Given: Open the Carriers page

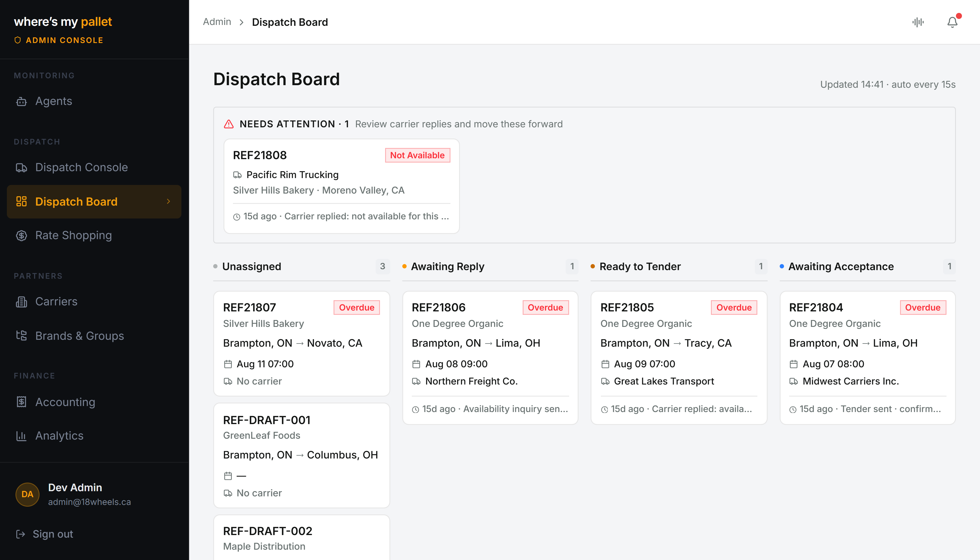Looking at the screenshot, I should coord(94,302).
